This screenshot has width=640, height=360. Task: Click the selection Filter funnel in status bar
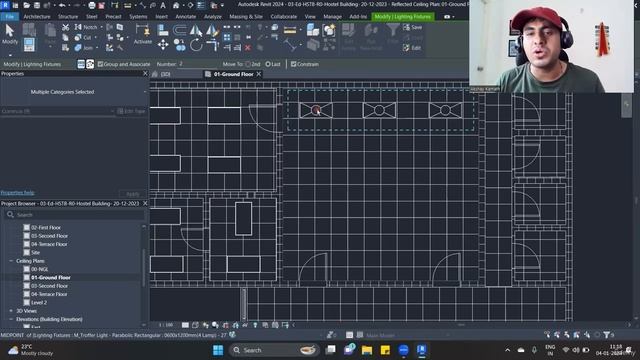[607, 335]
